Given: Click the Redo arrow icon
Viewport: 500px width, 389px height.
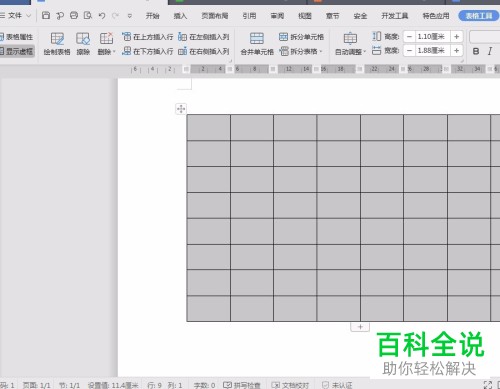Looking at the screenshot, I should coord(115,15).
